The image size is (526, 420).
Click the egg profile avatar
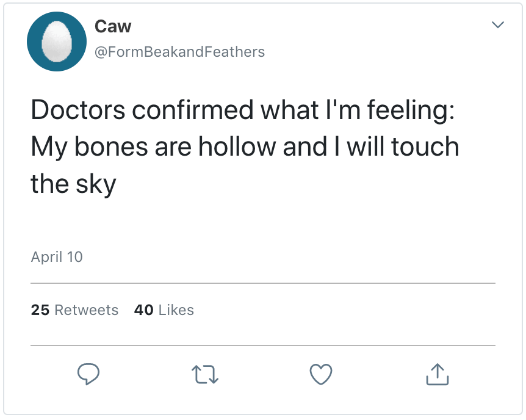click(x=56, y=42)
